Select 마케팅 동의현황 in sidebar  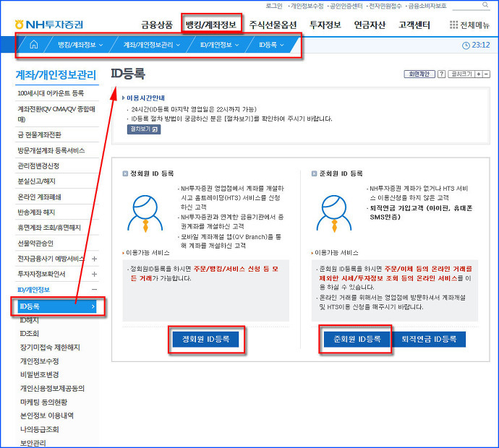tap(43, 402)
